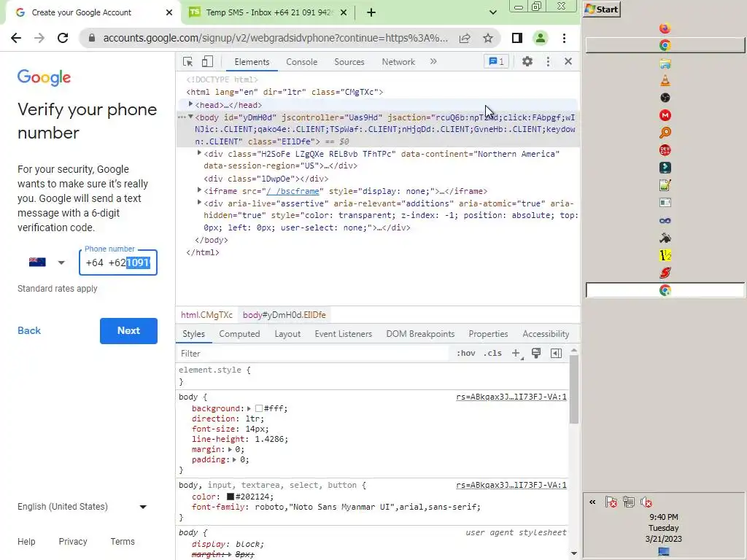Open the English language dropdown
Viewport: 747px width, 560px height.
(x=82, y=507)
